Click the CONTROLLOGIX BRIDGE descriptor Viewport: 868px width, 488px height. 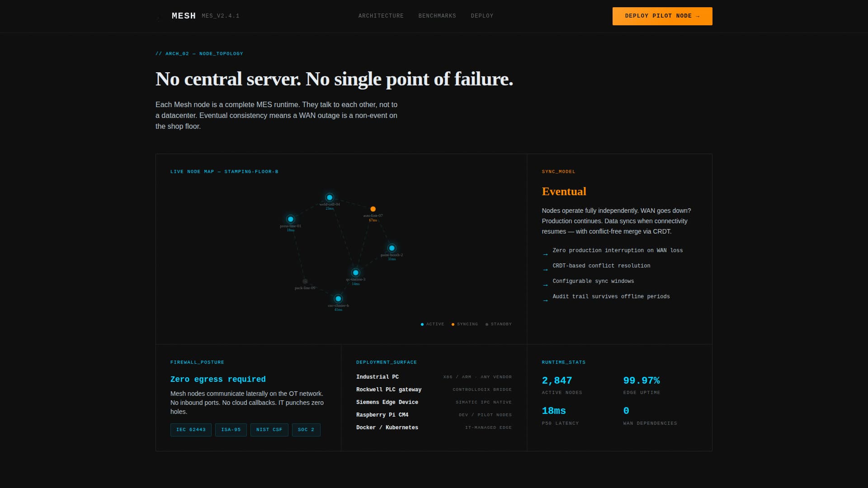click(x=482, y=389)
